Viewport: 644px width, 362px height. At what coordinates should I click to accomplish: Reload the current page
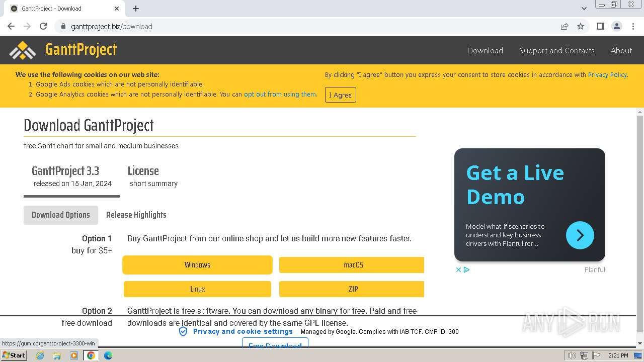click(x=43, y=26)
